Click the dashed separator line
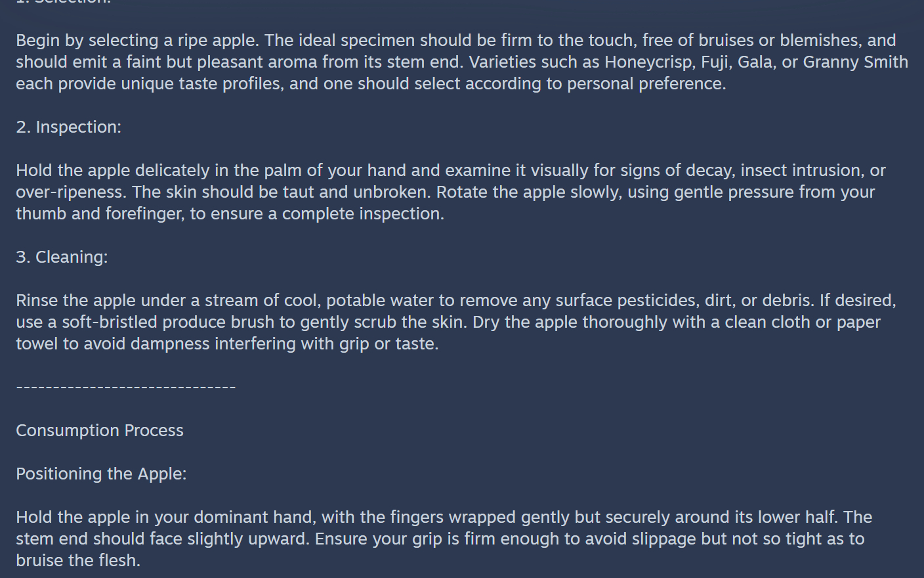The width and height of the screenshot is (924, 578). click(x=125, y=387)
